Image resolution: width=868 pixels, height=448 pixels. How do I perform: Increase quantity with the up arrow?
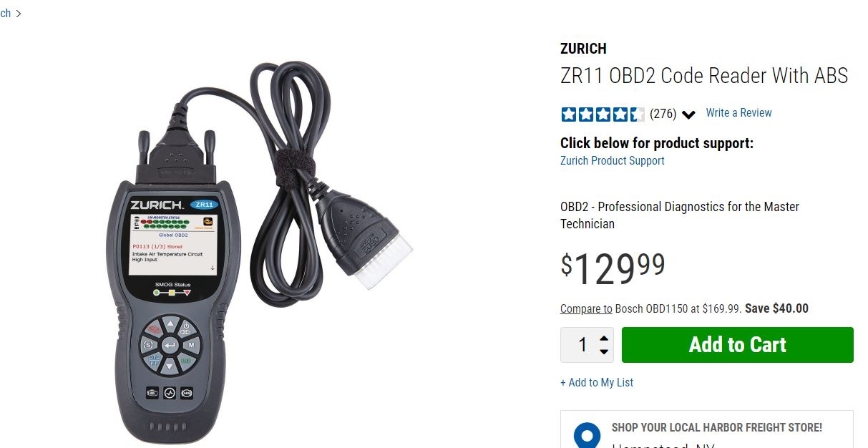coord(604,339)
